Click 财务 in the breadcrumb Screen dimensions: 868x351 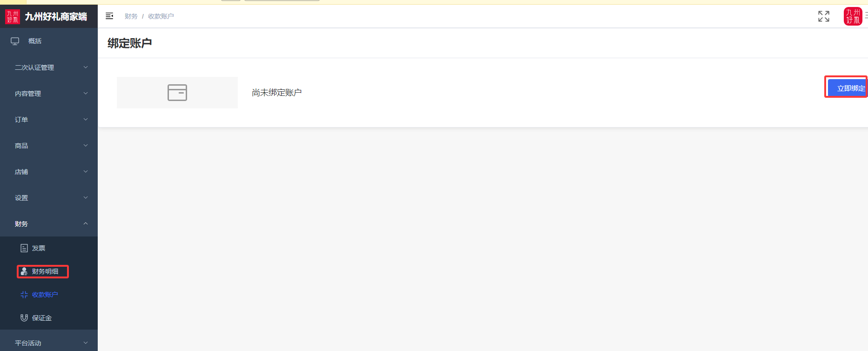coord(131,16)
